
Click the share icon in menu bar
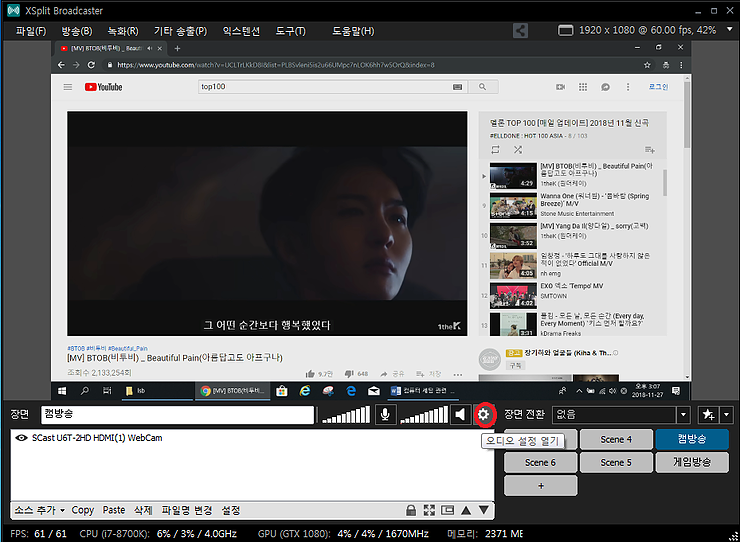(x=521, y=31)
